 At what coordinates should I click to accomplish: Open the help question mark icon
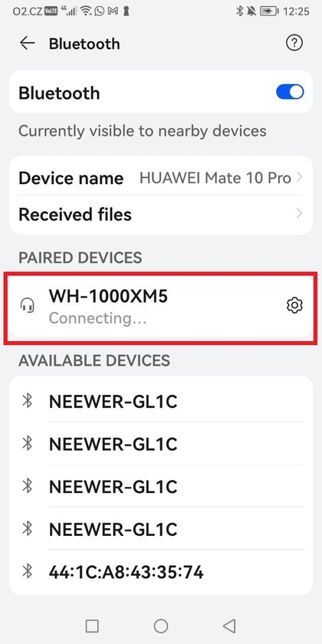pos(294,43)
